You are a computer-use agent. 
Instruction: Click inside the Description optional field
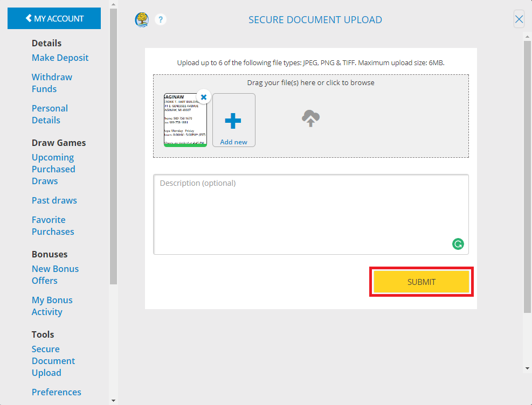[x=310, y=214]
